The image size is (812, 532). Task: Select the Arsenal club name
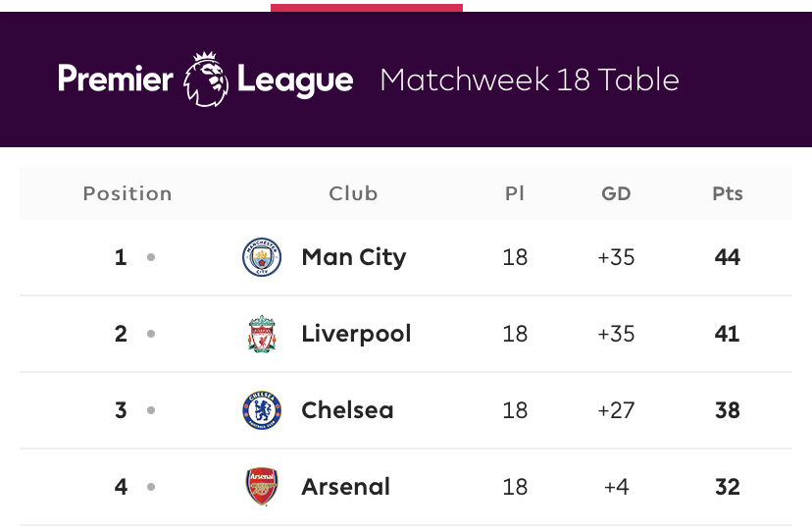click(345, 487)
